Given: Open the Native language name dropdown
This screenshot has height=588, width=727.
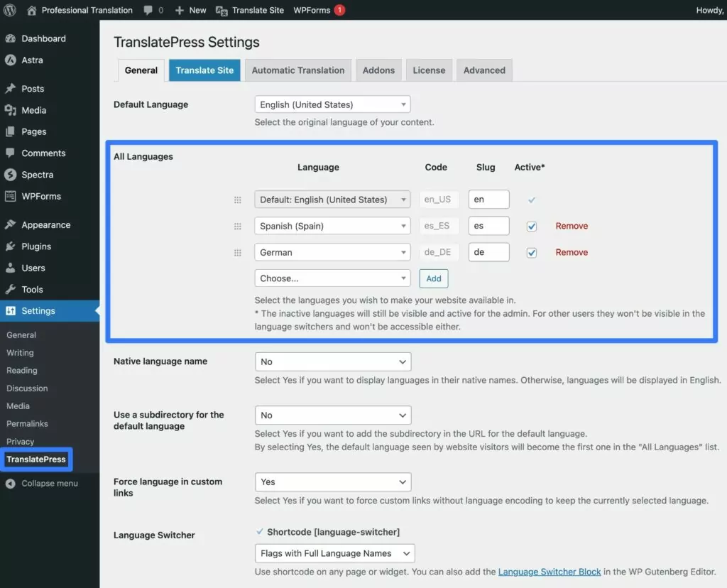Looking at the screenshot, I should point(333,361).
